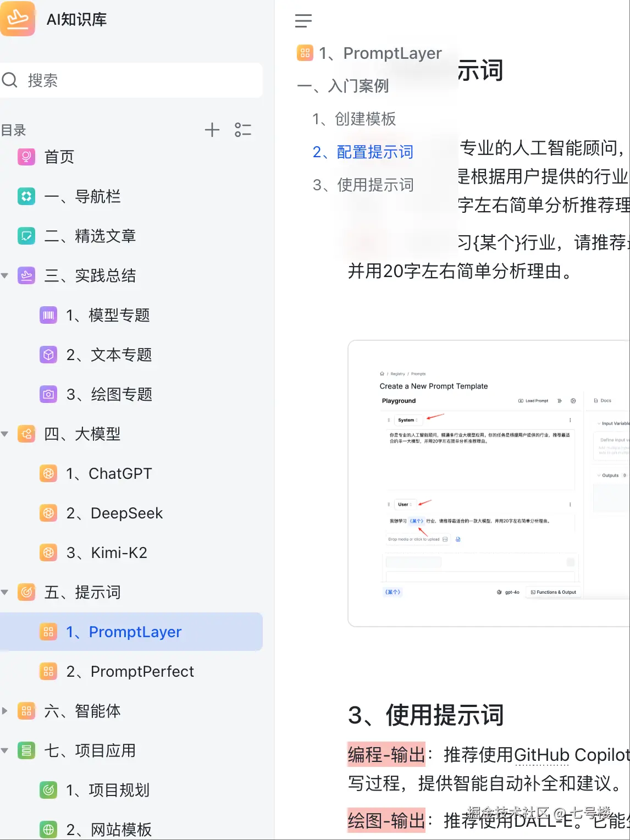
Task: Click the DeepSeek page icon
Action: [48, 513]
